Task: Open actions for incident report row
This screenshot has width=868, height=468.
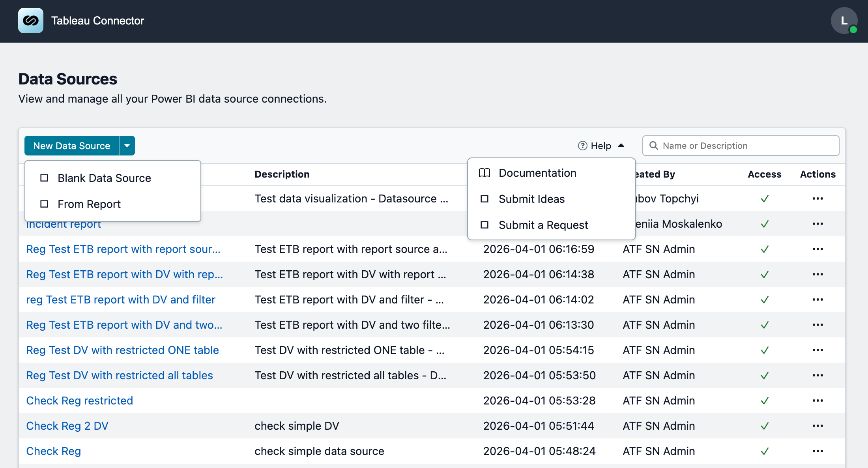Action: 817,224
